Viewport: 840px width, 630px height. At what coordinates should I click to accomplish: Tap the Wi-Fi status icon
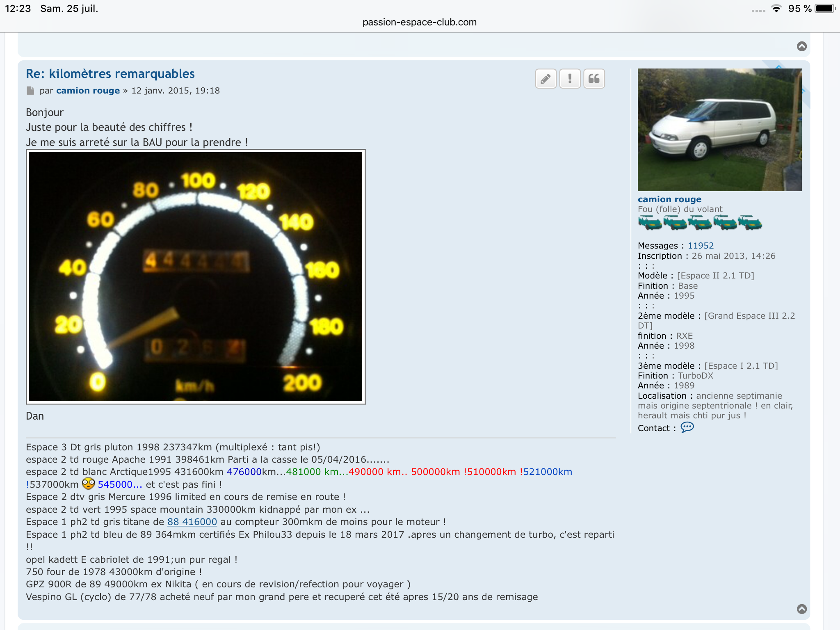point(776,9)
